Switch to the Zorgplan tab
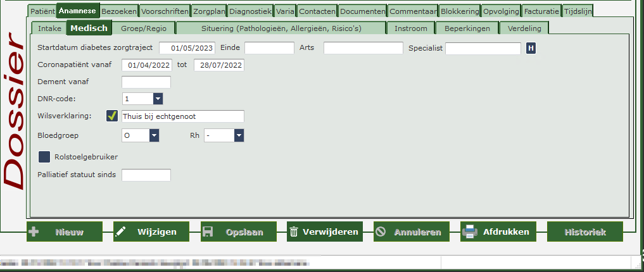The height and width of the screenshot is (272, 644). [209, 11]
